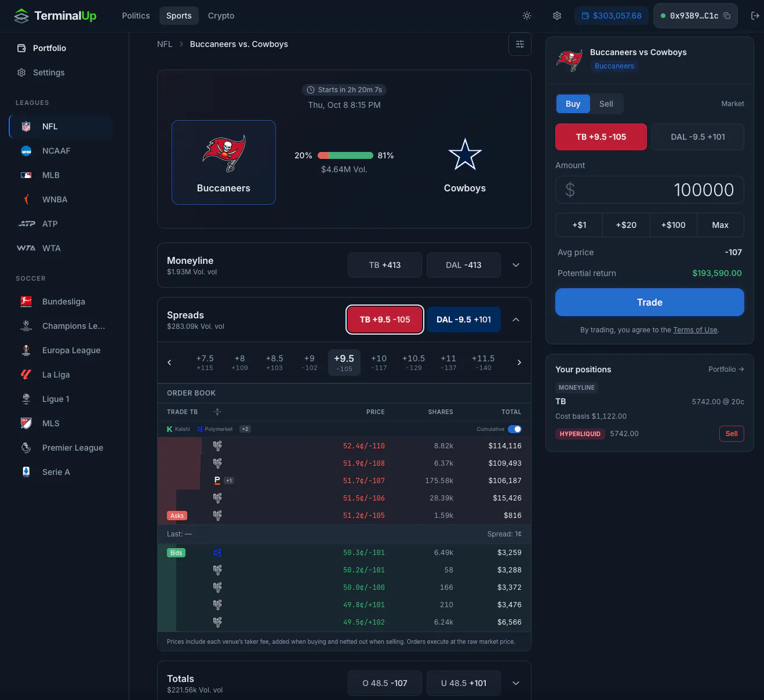Open the filter sliders icon beside breadcrumb
Screen dimensions: 764x700
point(520,44)
